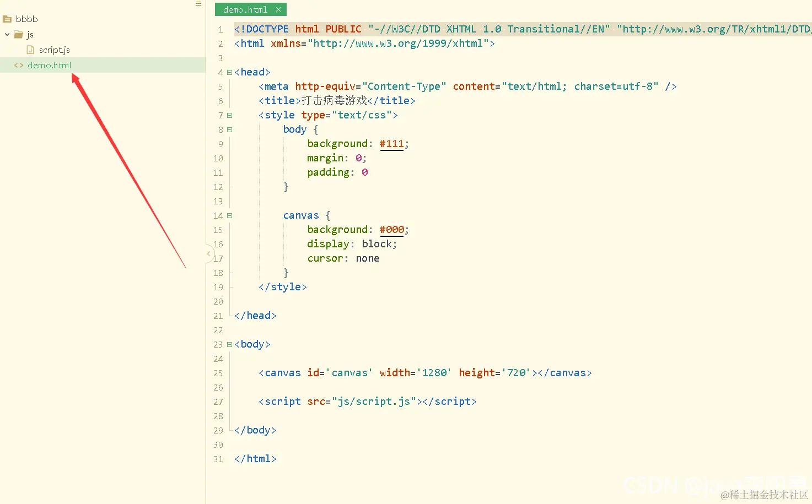Click the closing html tag
This screenshot has height=504, width=812.
[x=255, y=459]
